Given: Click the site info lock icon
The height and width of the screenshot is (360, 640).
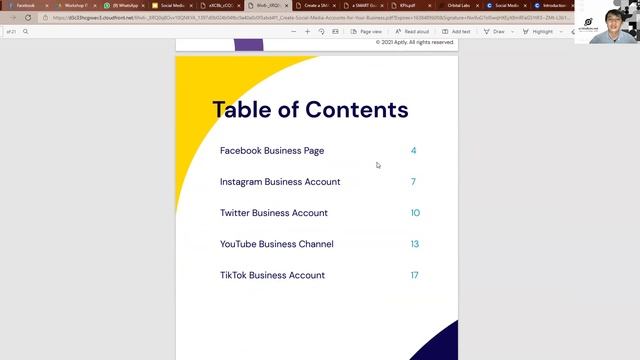Looking at the screenshot, I should coord(45,18).
